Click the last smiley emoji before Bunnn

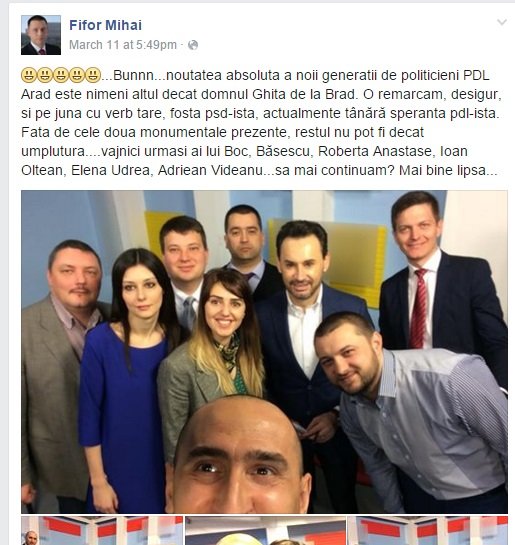pyautogui.click(x=93, y=75)
